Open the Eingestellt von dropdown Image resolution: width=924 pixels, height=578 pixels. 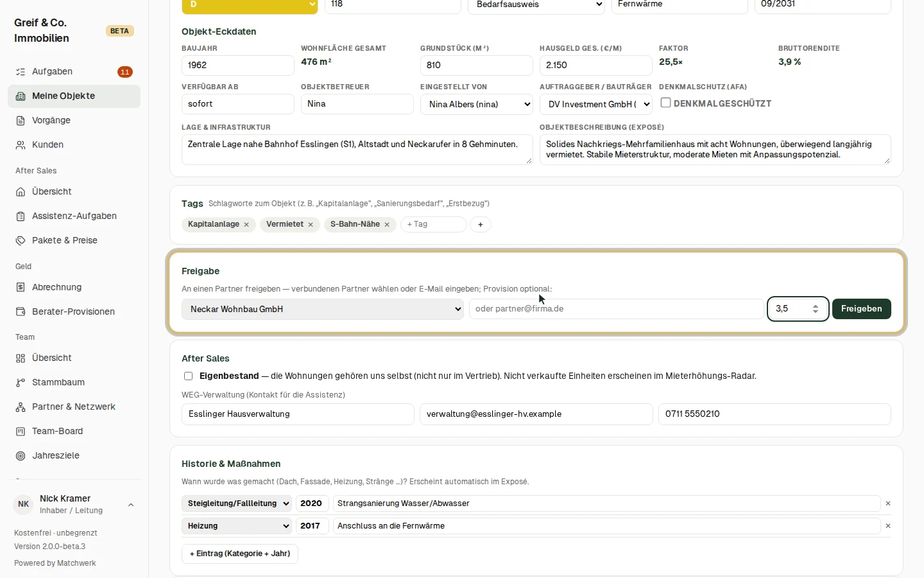point(477,104)
